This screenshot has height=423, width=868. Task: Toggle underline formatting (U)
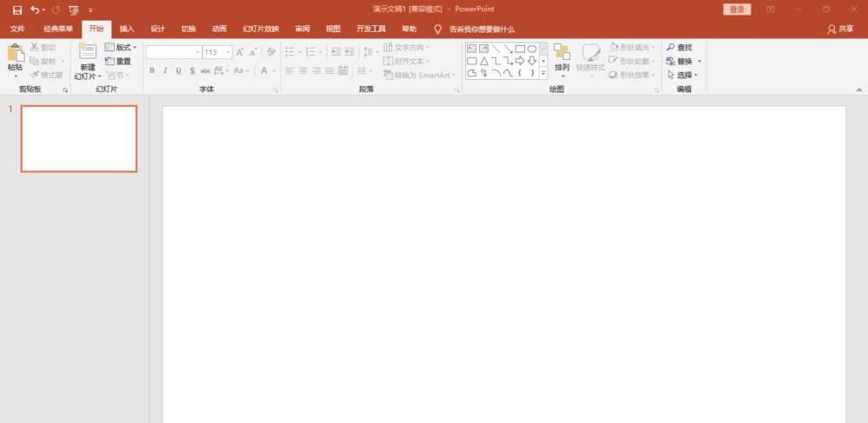pos(179,71)
